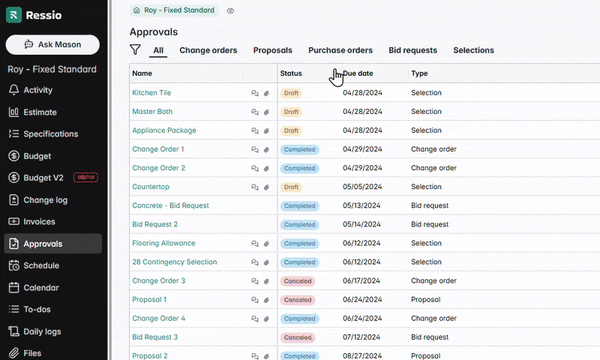This screenshot has height=360, width=600.
Task: Click the 07/12/2024 due date cell
Action: pos(361,337)
